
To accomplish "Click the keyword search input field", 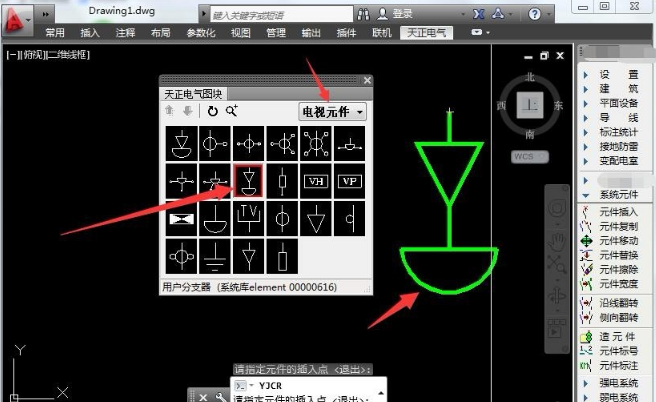I will pyautogui.click(x=282, y=15).
